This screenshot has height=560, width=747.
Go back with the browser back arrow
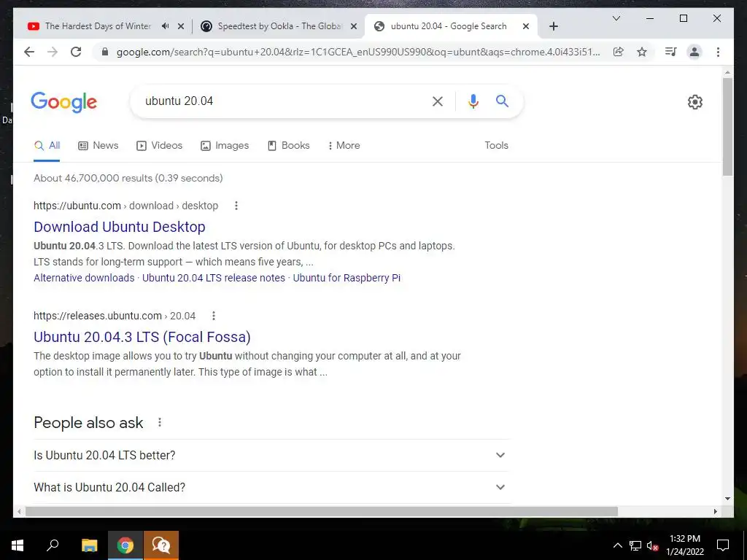tap(29, 52)
